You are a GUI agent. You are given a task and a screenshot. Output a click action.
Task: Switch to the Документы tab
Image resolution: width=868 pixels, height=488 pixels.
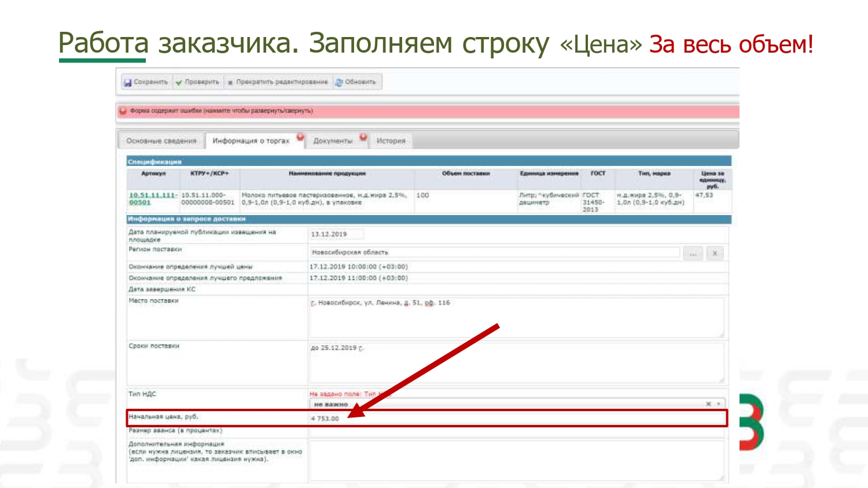coord(332,141)
